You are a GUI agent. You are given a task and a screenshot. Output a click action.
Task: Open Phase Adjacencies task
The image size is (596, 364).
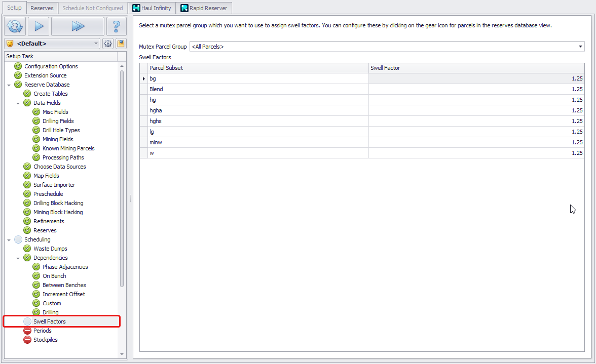tap(65, 267)
